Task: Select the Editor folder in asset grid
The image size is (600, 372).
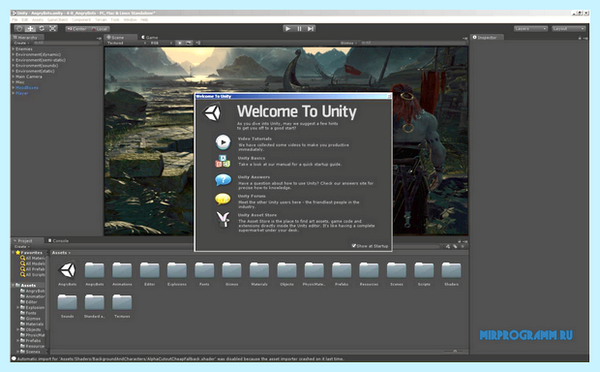Action: click(149, 270)
